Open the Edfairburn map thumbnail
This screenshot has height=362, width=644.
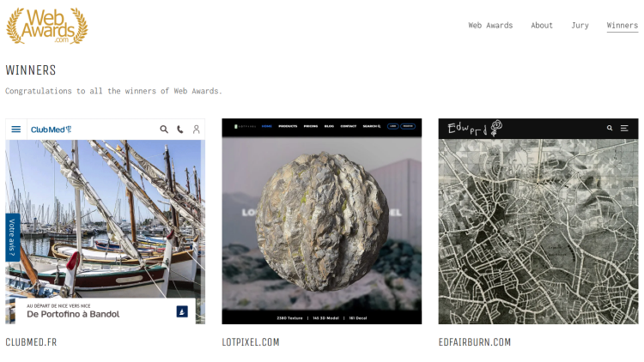click(538, 221)
